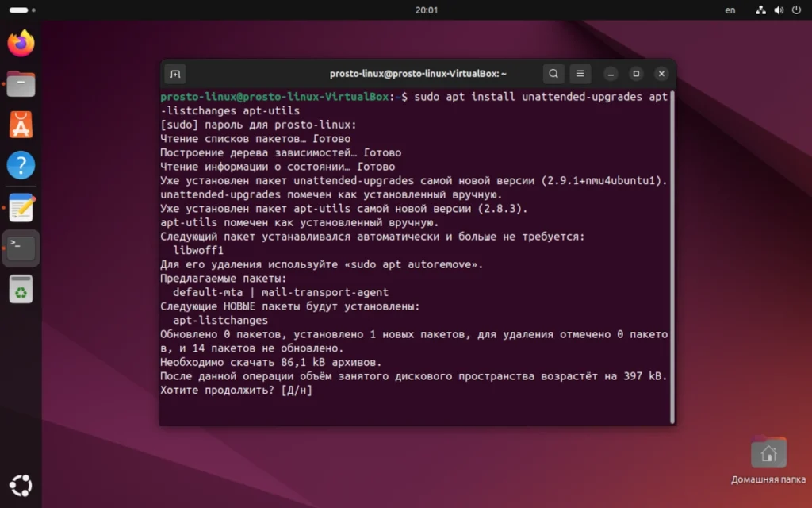The width and height of the screenshot is (812, 508).
Task: Select the Terminal dock icon
Action: [x=21, y=248]
